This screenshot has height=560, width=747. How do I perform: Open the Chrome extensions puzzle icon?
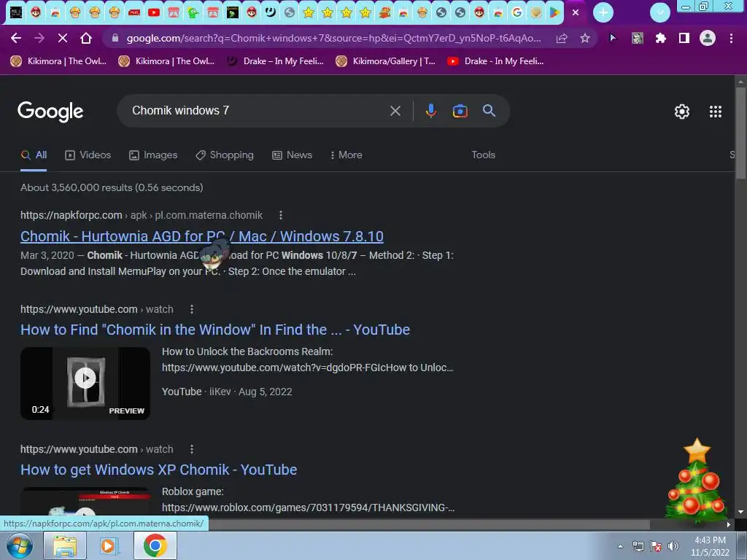(x=660, y=38)
